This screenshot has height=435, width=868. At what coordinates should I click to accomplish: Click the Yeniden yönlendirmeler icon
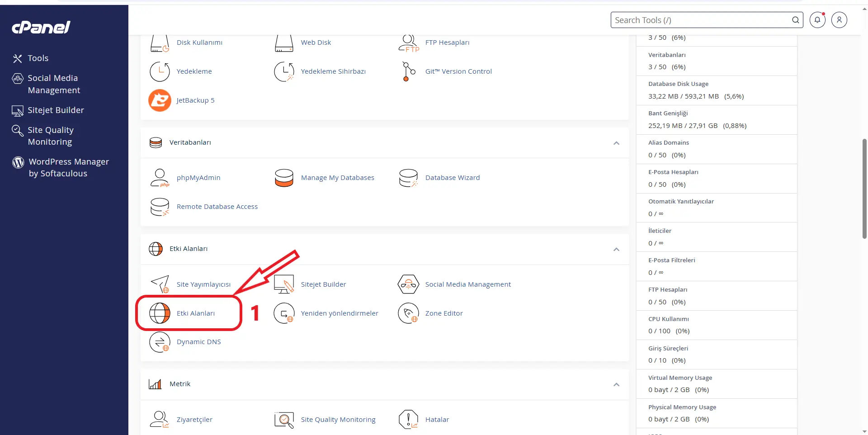284,313
